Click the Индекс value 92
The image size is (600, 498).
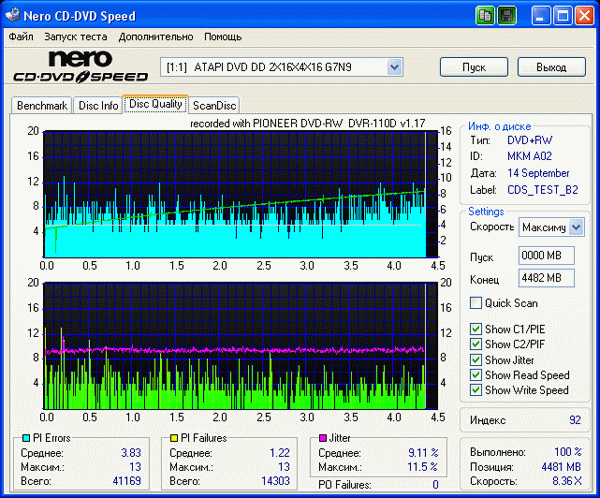tap(575, 420)
